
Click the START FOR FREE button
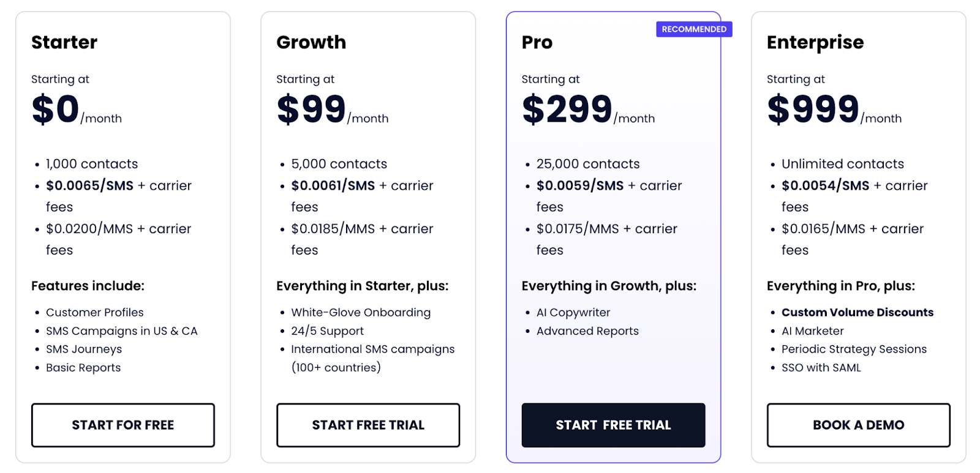(x=123, y=425)
